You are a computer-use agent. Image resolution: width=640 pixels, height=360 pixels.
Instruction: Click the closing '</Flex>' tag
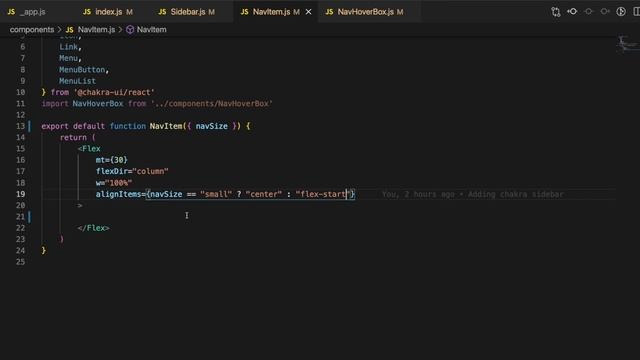(93, 228)
